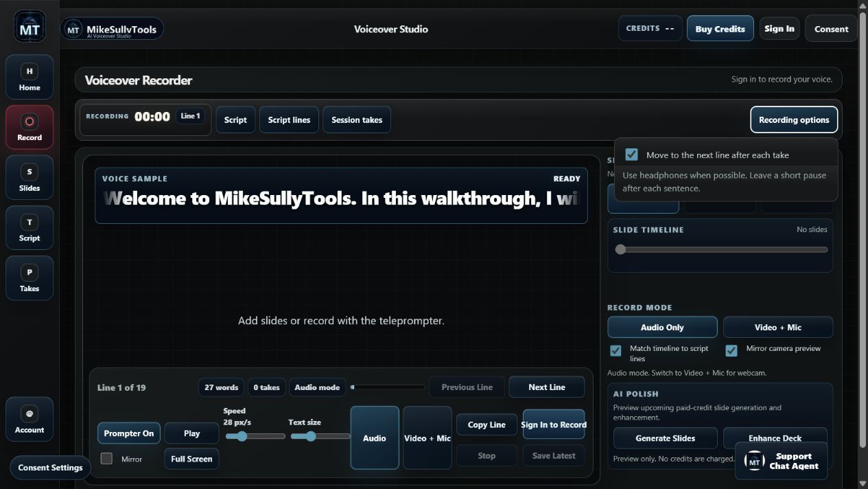
Task: Select Video + Mic record mode
Action: click(778, 328)
